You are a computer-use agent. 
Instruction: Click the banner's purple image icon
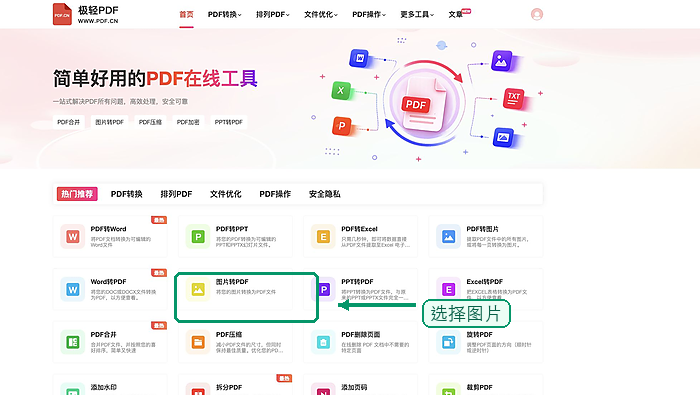coord(502,61)
